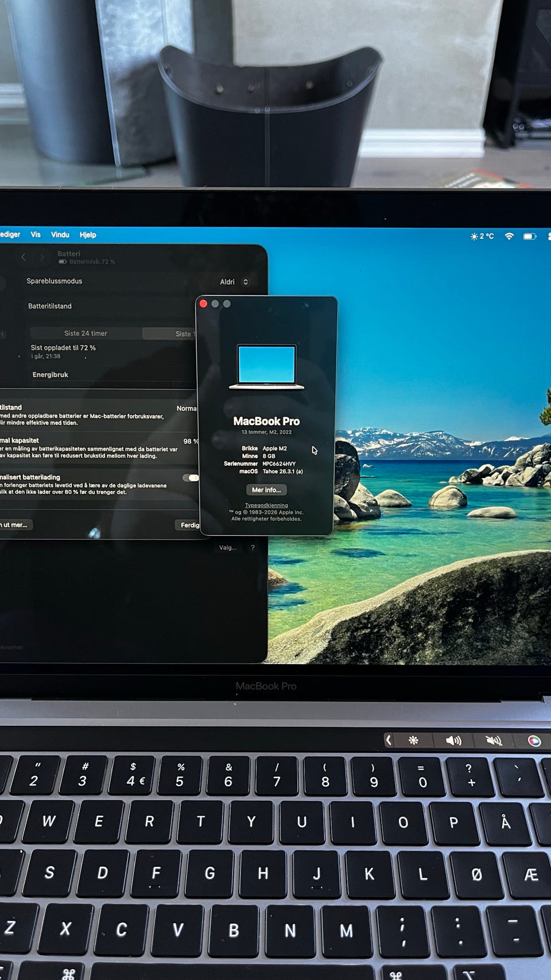The width and height of the screenshot is (551, 980).
Task: Click the MacBook Pro title text
Action: pos(266,421)
